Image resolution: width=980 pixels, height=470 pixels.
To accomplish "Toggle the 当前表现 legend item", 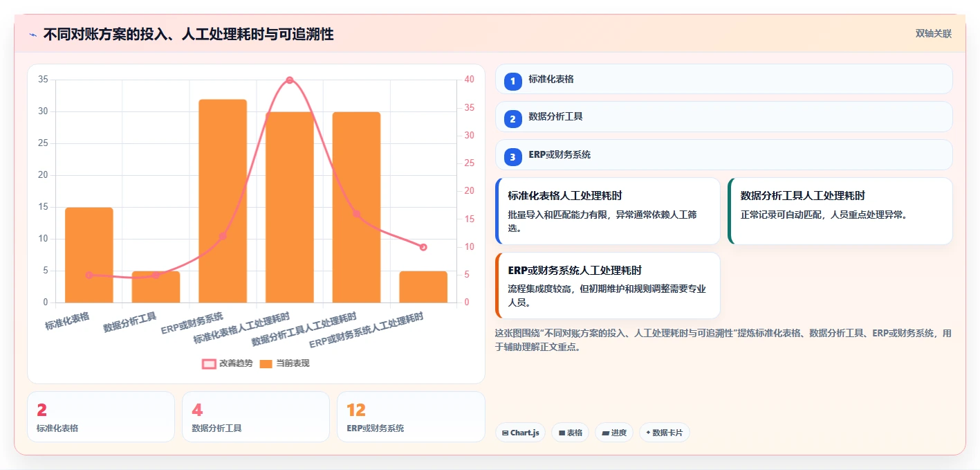I will [284, 363].
